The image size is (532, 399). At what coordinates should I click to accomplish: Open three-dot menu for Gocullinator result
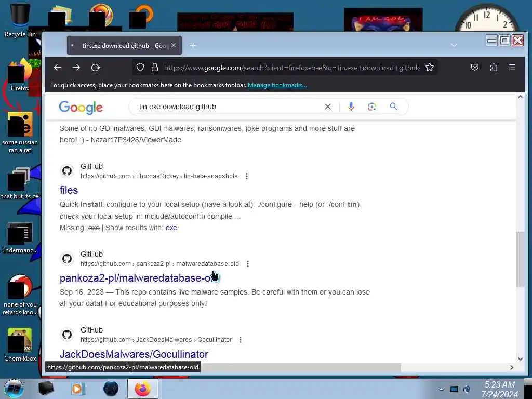coord(241,340)
